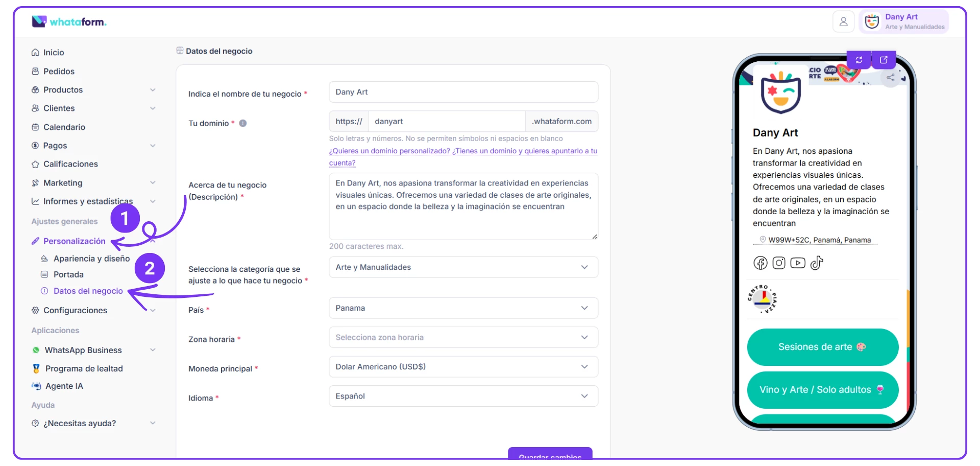Click the Instagram icon in preview

pos(779,263)
